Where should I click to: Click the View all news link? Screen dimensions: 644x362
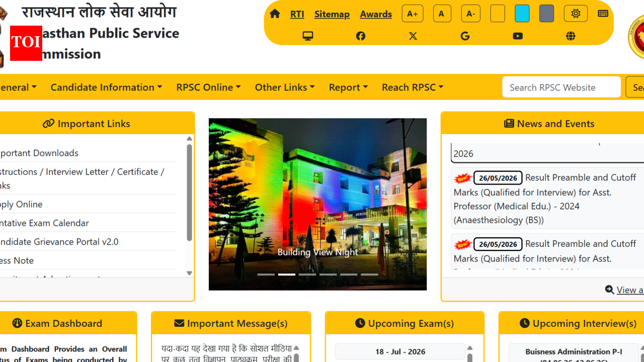(x=630, y=290)
